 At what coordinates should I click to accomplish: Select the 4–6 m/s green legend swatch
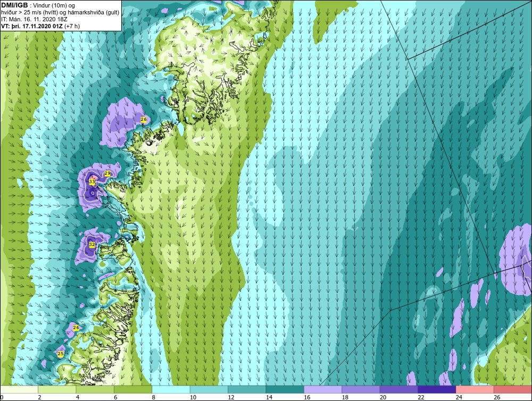95,389
